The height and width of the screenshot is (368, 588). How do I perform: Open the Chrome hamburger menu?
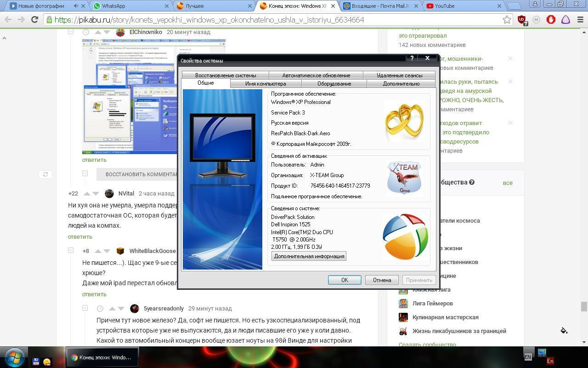click(x=580, y=20)
